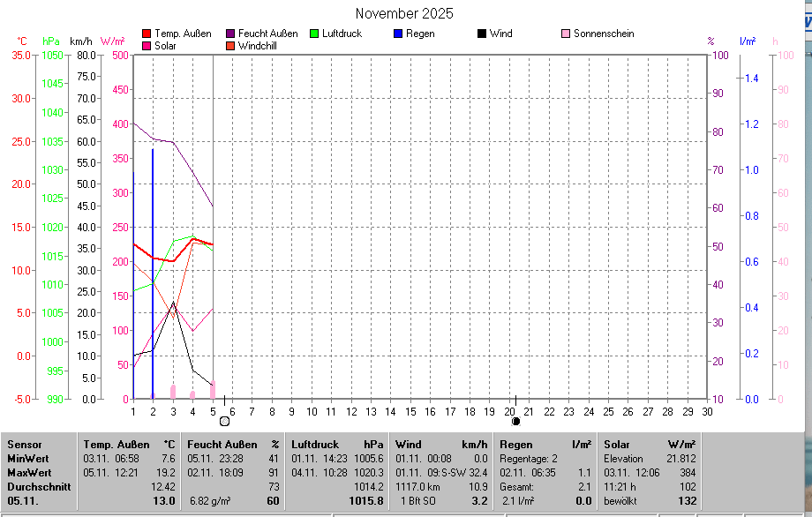Click the pink Sonnenschein legend square

tap(566, 34)
